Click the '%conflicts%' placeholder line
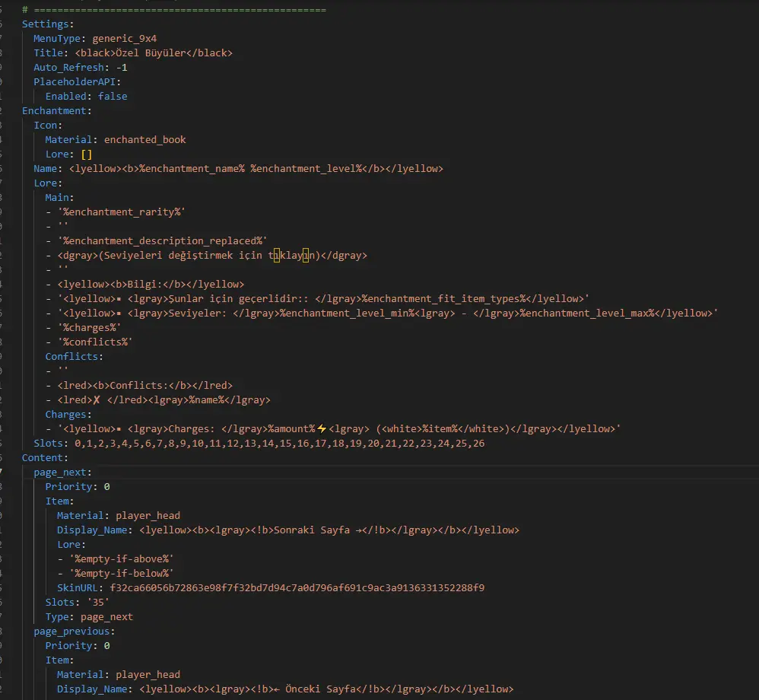 click(x=95, y=342)
